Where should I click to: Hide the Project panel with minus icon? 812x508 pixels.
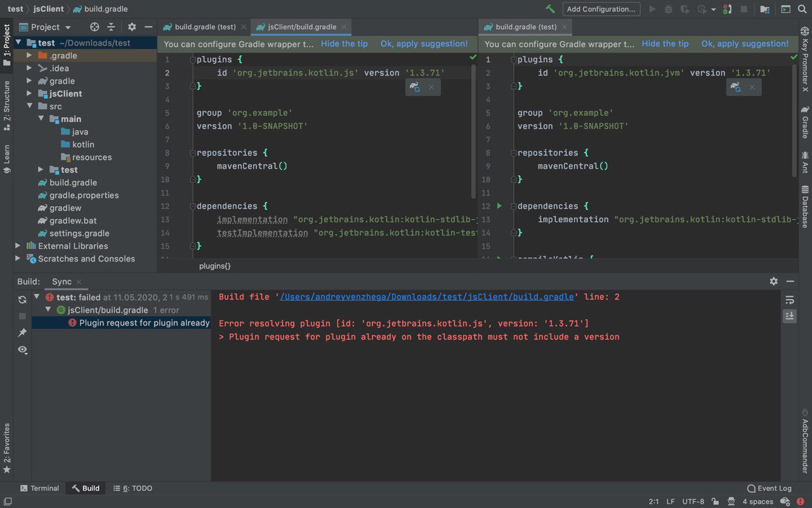pyautogui.click(x=148, y=27)
